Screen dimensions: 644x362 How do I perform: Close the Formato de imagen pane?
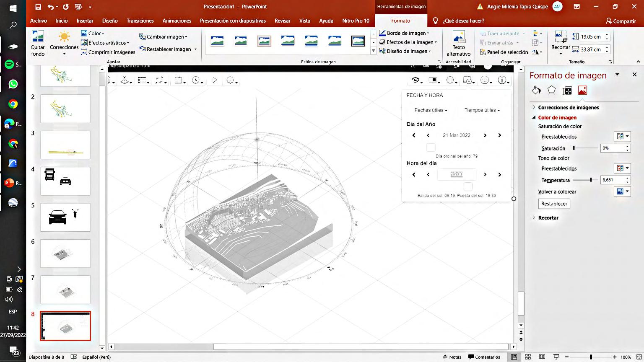tap(634, 75)
